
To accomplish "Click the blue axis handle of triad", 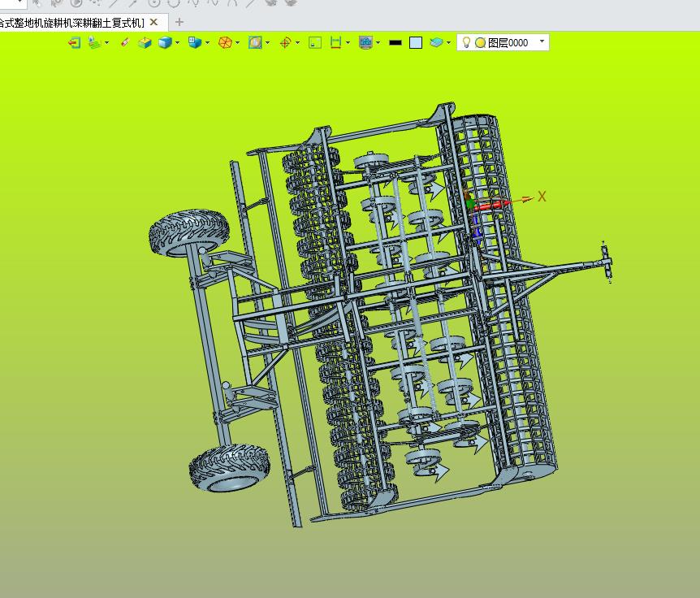I will pyautogui.click(x=477, y=229).
